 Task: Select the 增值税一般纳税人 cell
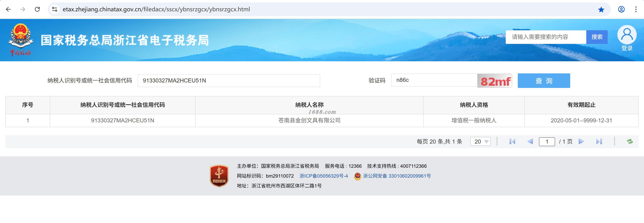[x=474, y=121]
